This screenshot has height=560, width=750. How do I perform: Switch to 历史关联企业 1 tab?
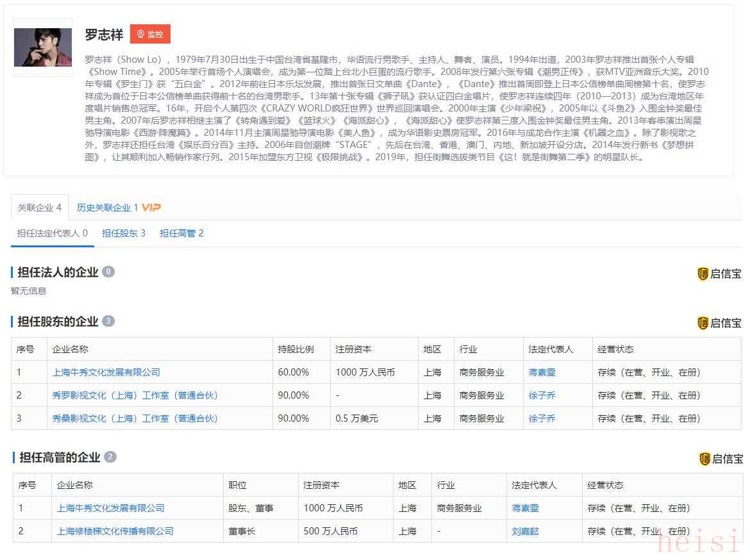point(108,208)
